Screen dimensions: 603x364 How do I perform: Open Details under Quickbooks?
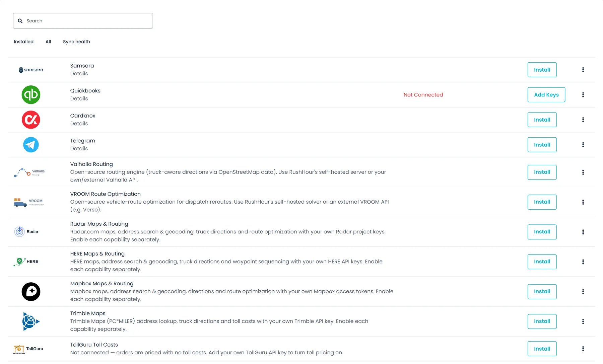79,98
